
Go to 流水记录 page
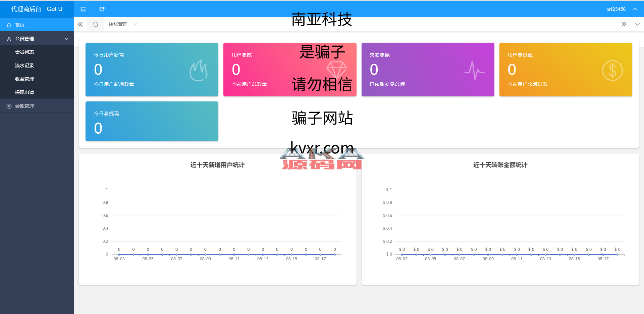coord(24,65)
